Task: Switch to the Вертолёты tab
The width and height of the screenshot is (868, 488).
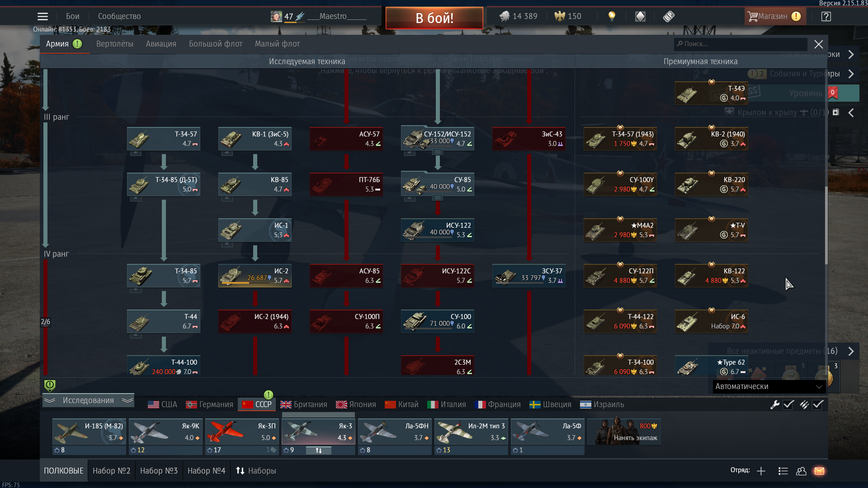Action: (x=115, y=44)
